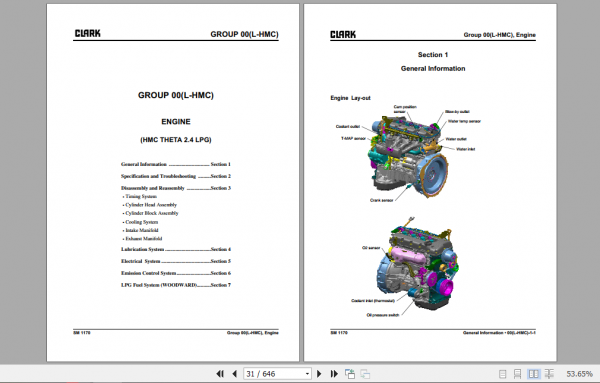Click 'LPG Fuel System (WOODWARD)' contents entry
This screenshot has height=383, width=600.
tap(176, 285)
